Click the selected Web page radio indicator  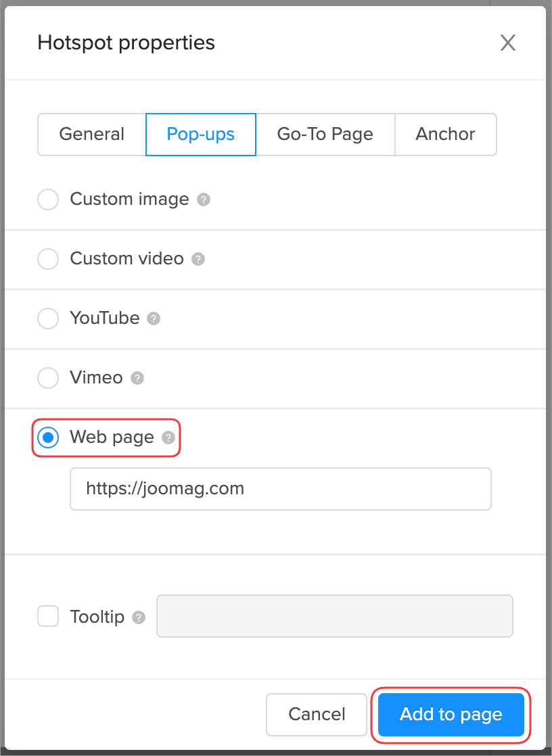[48, 438]
